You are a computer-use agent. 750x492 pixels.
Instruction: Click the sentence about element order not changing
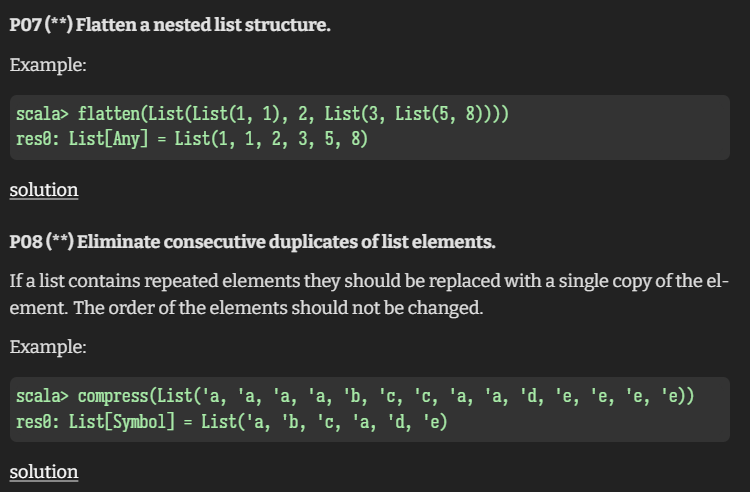pos(278,307)
